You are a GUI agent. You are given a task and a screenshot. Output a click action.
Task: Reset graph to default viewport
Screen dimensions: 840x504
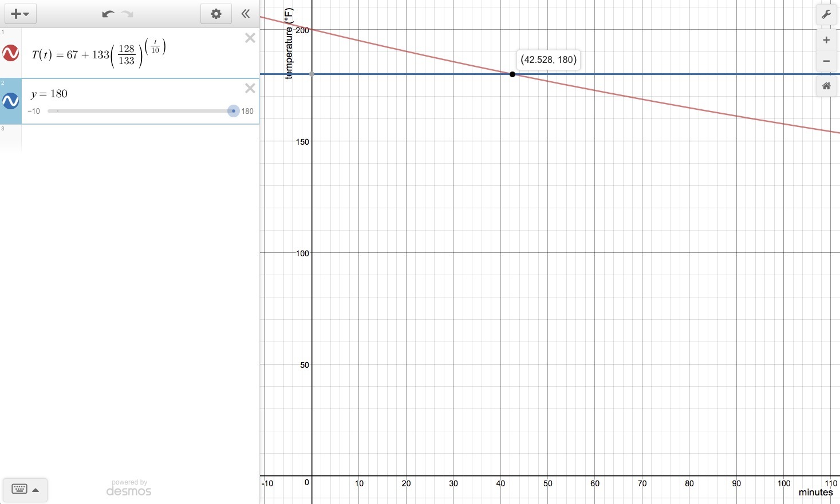pyautogui.click(x=826, y=86)
